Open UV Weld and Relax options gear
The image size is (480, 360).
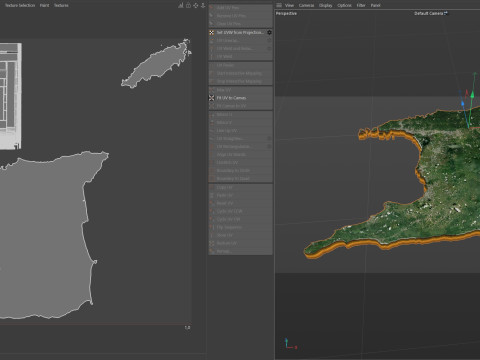pyautogui.click(x=269, y=48)
